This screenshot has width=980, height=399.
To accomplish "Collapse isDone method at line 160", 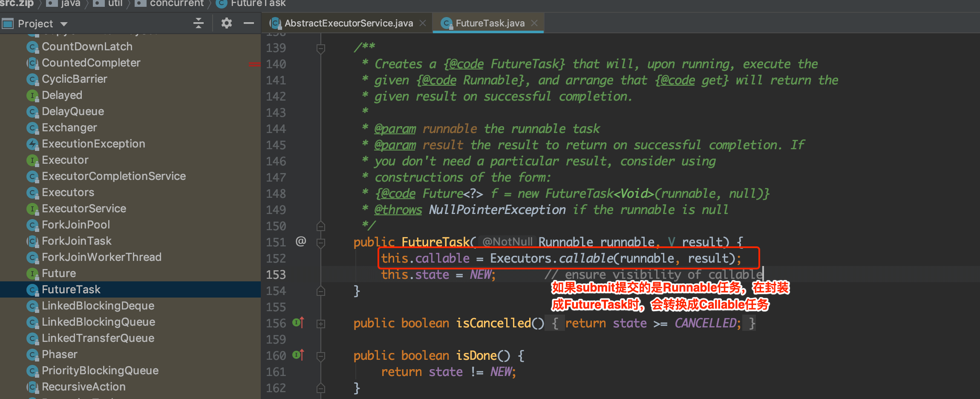I will point(321,356).
